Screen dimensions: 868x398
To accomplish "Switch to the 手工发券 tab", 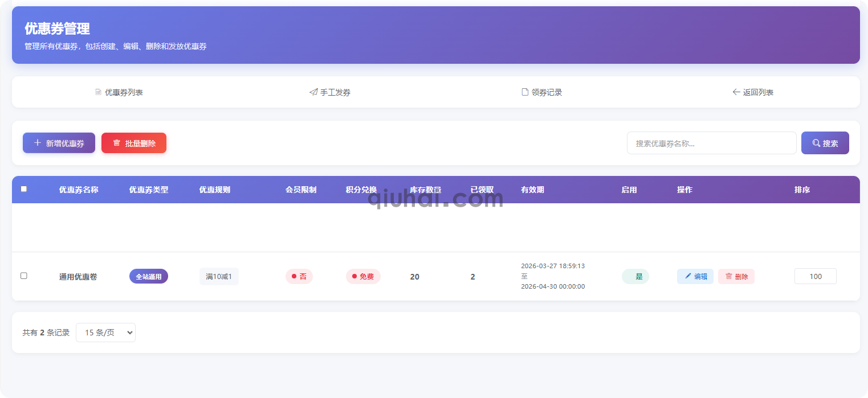I will 329,92.
